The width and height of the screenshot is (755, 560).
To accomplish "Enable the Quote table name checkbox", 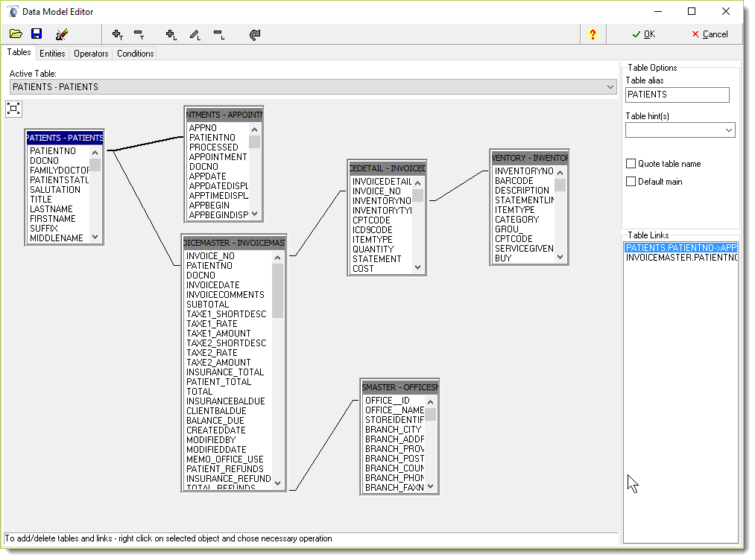I will pyautogui.click(x=631, y=164).
